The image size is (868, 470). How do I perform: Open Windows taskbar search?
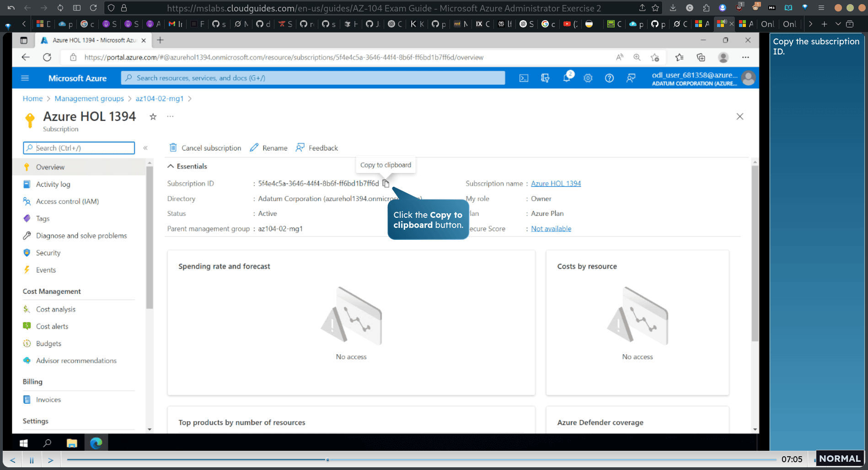(47, 443)
